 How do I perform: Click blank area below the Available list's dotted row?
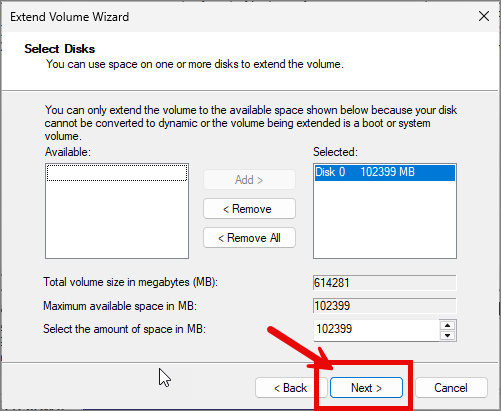click(117, 220)
